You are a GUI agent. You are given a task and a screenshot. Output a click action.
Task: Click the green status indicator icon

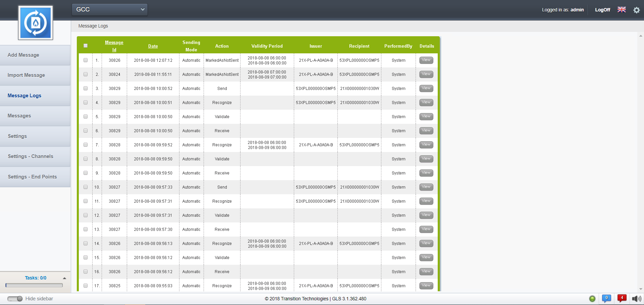(x=592, y=299)
